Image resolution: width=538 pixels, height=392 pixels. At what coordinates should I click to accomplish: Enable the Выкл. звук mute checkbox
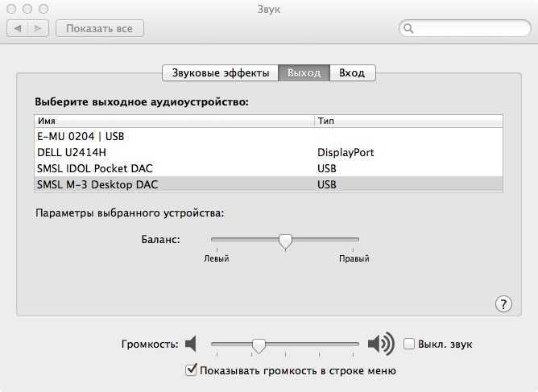[x=408, y=344]
